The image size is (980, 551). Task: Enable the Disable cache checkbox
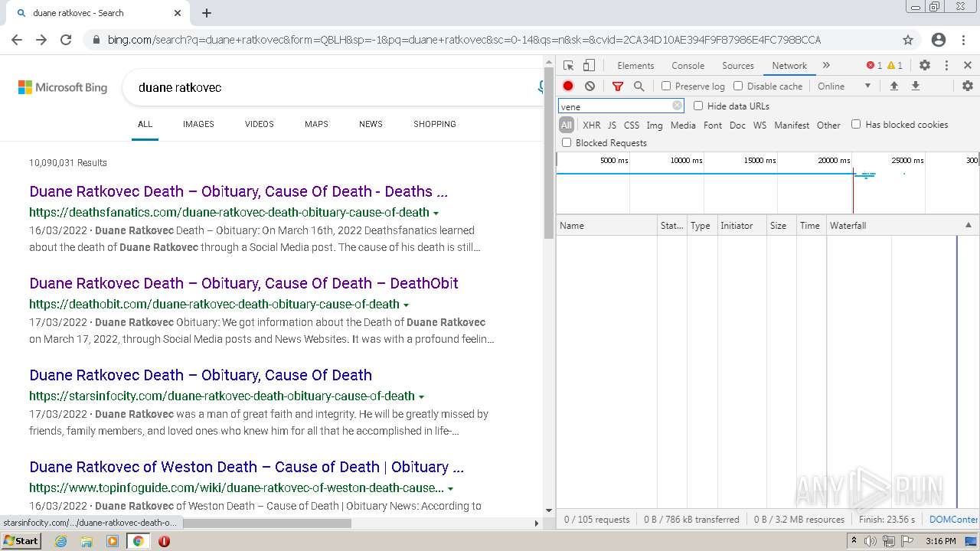click(x=738, y=86)
